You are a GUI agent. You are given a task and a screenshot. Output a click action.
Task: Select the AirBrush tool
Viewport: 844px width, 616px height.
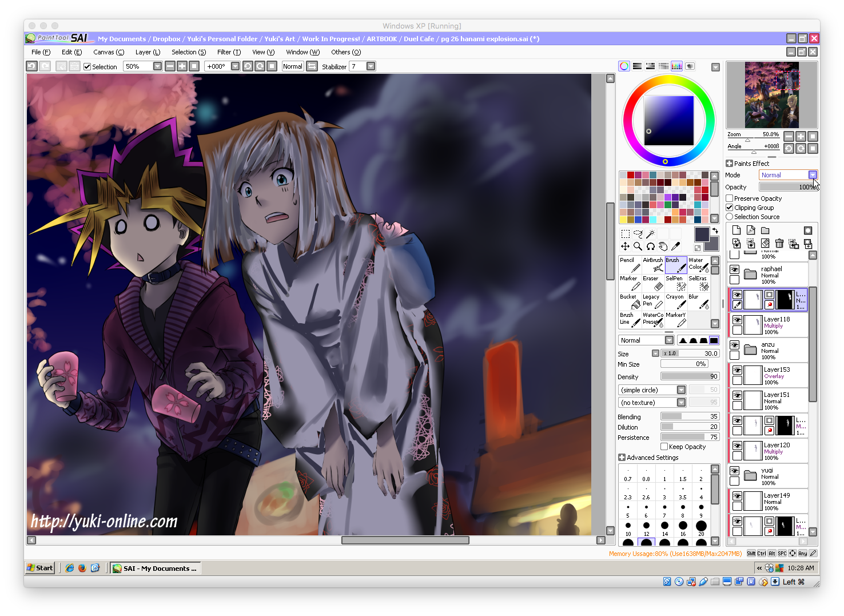652,264
